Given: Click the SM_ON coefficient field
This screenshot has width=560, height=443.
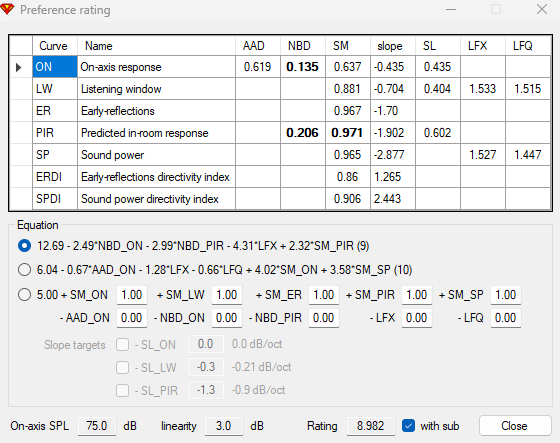Looking at the screenshot, I should tap(132, 295).
